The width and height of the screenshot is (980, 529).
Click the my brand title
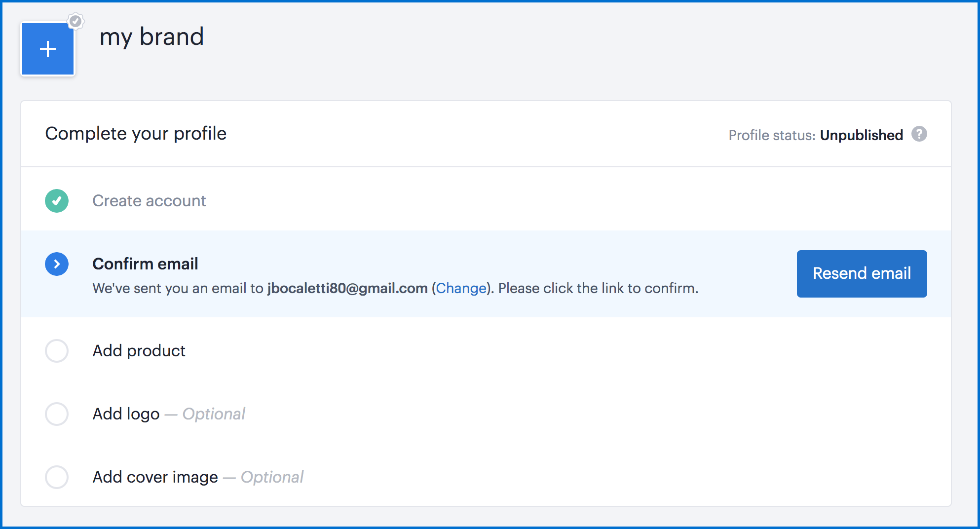coord(151,37)
